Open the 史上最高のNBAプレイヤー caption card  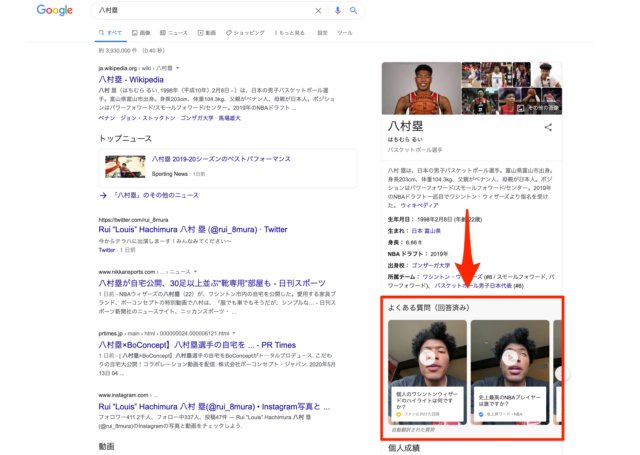[510, 404]
